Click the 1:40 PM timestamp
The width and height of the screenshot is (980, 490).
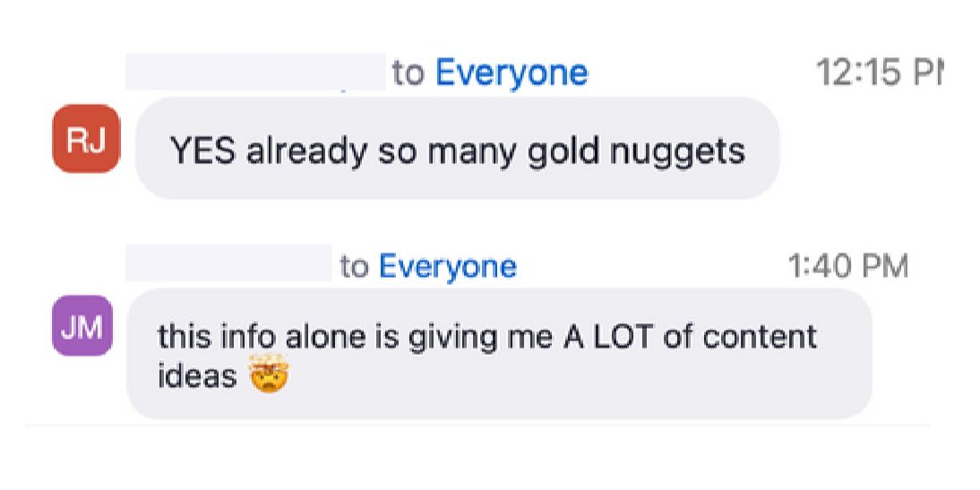847,267
